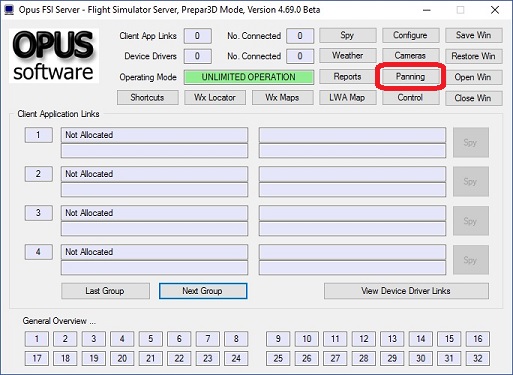Click General Overview box 30
Screen dimensions: 513x375
(x=421, y=359)
